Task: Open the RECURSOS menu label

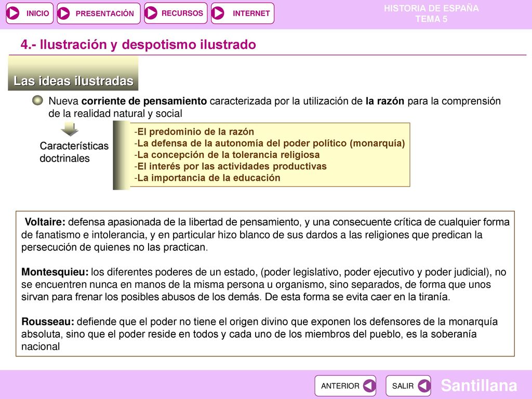Action: [x=182, y=13]
